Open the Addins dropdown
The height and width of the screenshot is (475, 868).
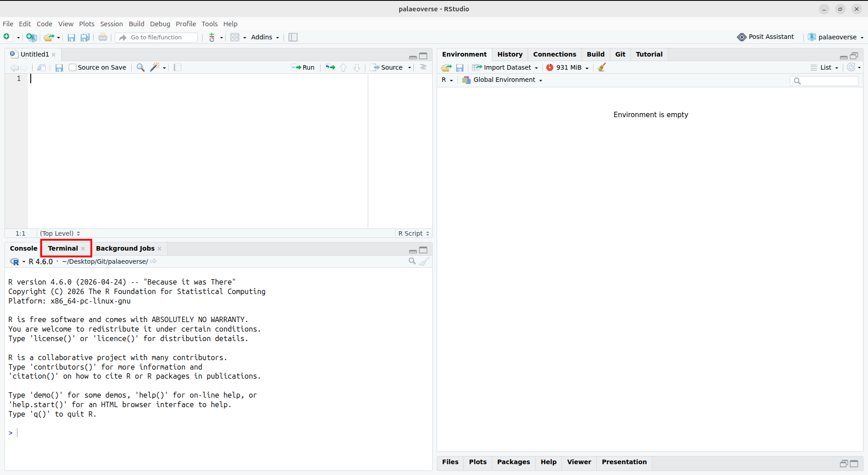[x=265, y=37]
